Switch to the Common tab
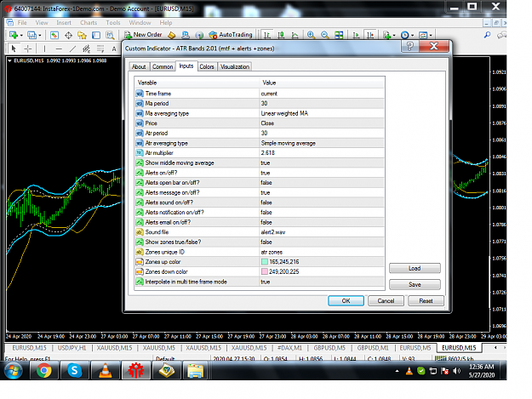This screenshot has width=532, height=399. [163, 66]
